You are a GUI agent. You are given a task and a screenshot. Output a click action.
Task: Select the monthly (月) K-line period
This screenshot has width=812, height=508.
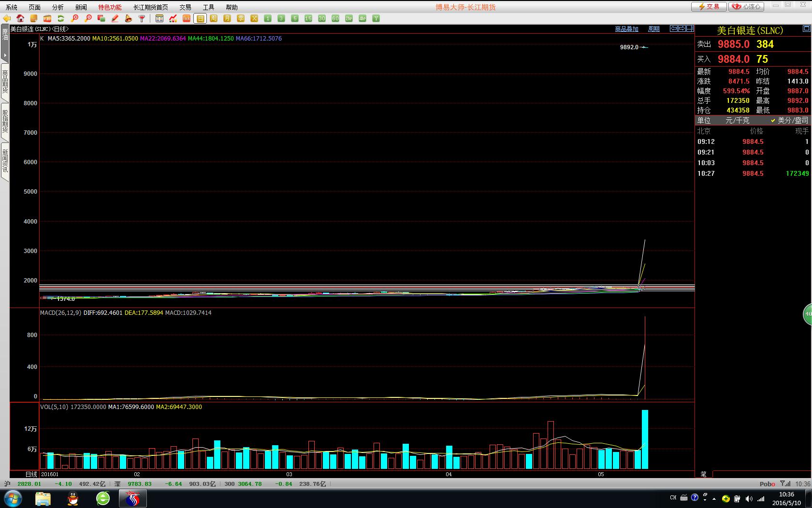pos(227,18)
